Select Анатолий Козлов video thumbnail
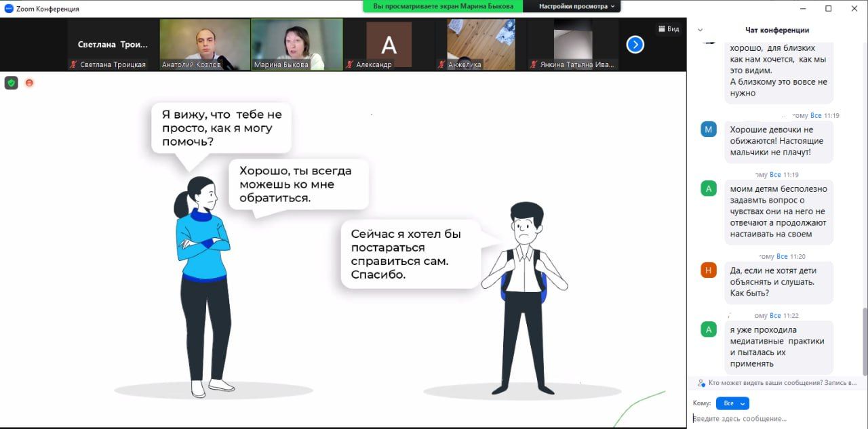Screen dimensions: 868x429 click(205, 44)
